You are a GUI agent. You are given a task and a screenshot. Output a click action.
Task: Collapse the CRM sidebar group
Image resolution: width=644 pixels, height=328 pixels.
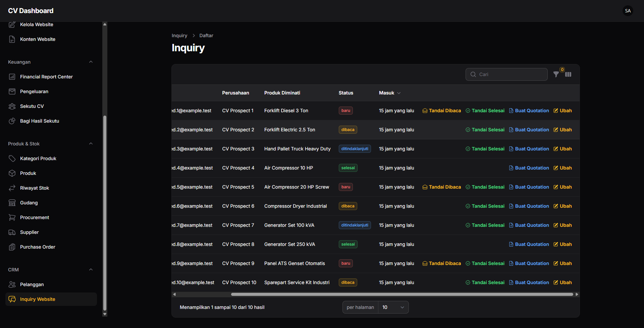point(91,270)
